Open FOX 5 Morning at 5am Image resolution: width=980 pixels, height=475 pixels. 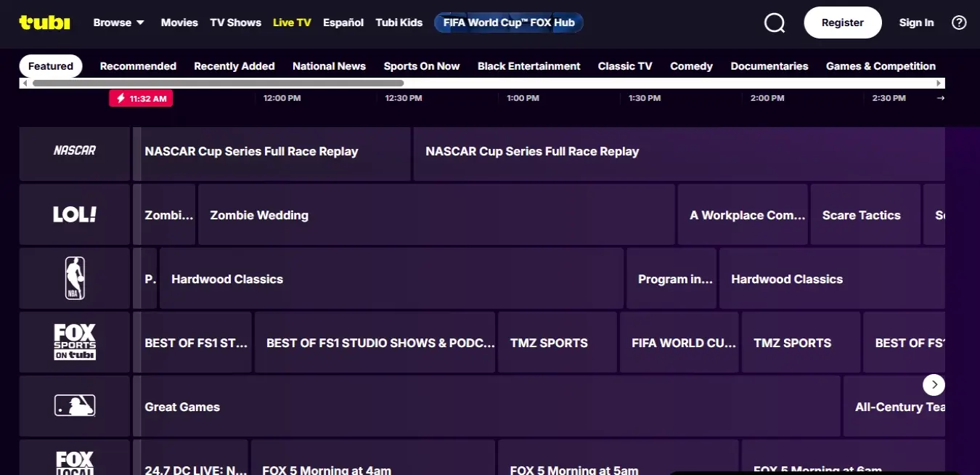(x=618, y=458)
